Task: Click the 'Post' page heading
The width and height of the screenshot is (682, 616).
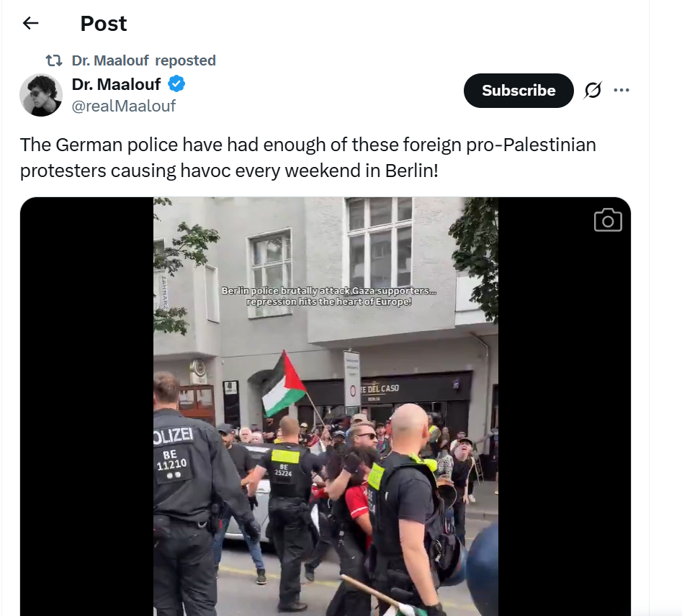Action: pyautogui.click(x=104, y=24)
